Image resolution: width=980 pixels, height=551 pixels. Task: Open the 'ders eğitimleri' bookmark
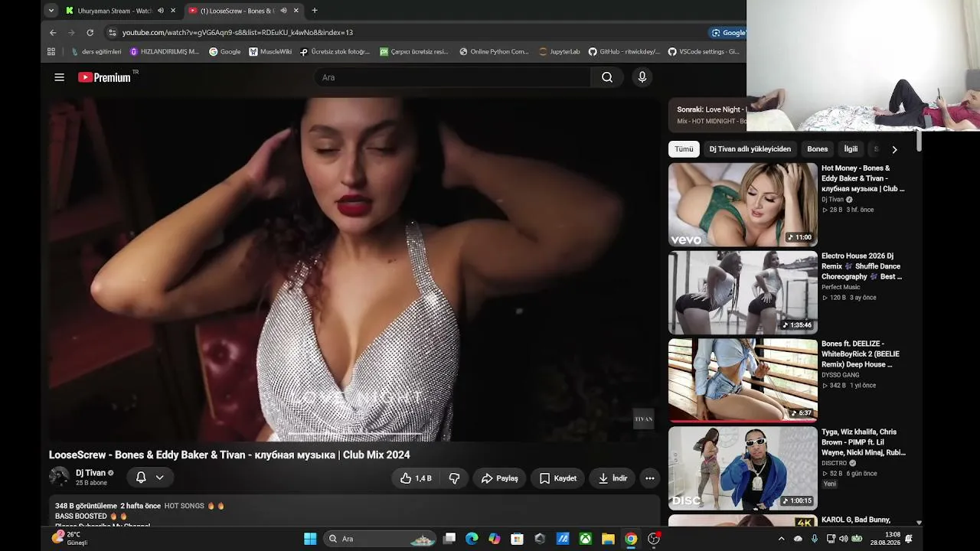[x=96, y=52]
